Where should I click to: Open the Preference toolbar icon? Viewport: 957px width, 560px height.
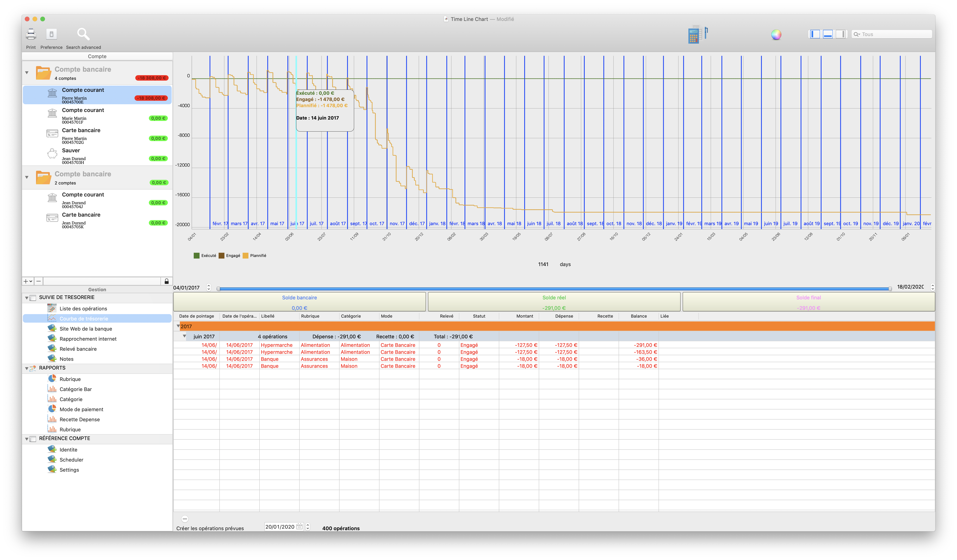tap(51, 34)
